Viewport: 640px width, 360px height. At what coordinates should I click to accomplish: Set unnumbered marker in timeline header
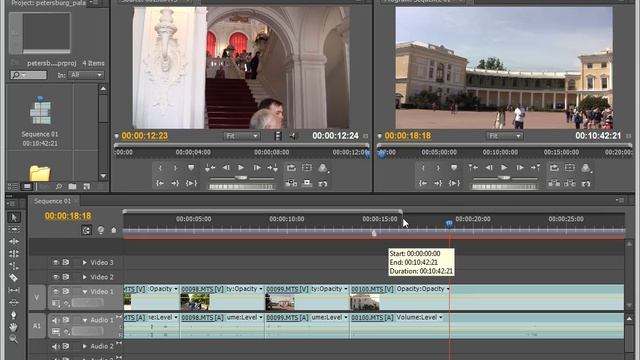pyautogui.click(x=113, y=230)
